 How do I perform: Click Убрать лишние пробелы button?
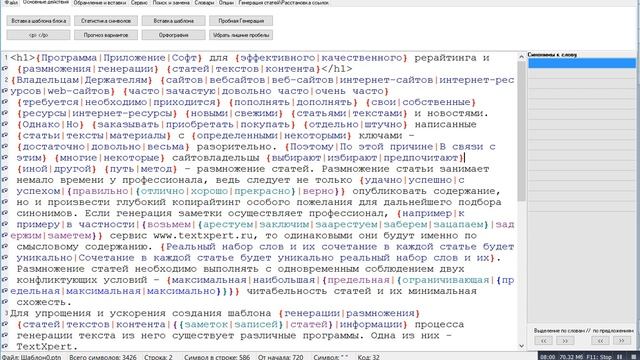click(241, 35)
